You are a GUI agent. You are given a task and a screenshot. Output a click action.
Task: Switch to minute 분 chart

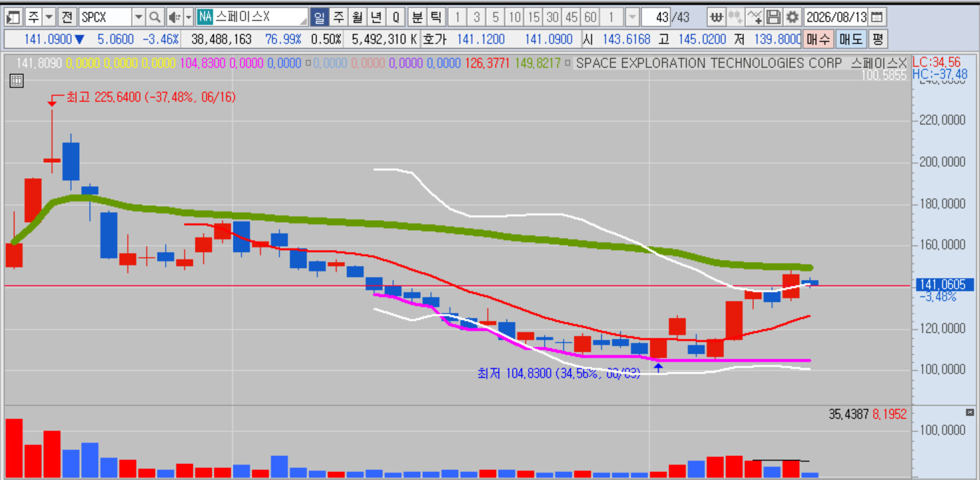(417, 17)
